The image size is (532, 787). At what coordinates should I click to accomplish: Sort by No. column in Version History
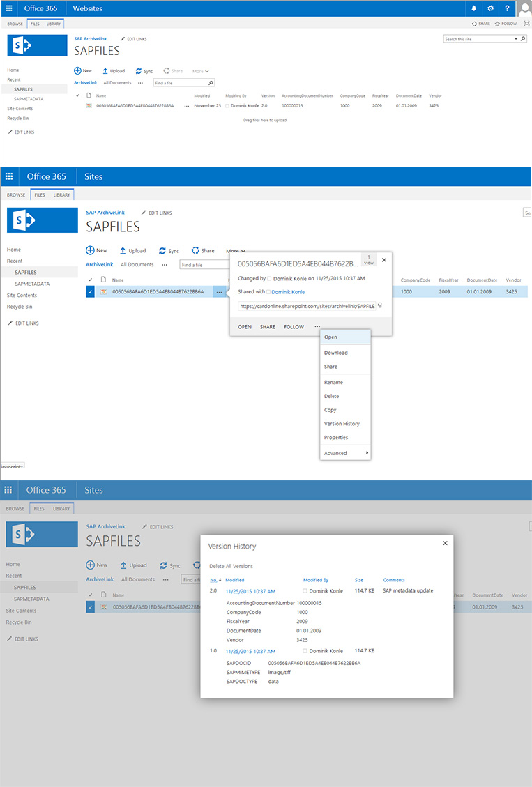click(215, 580)
